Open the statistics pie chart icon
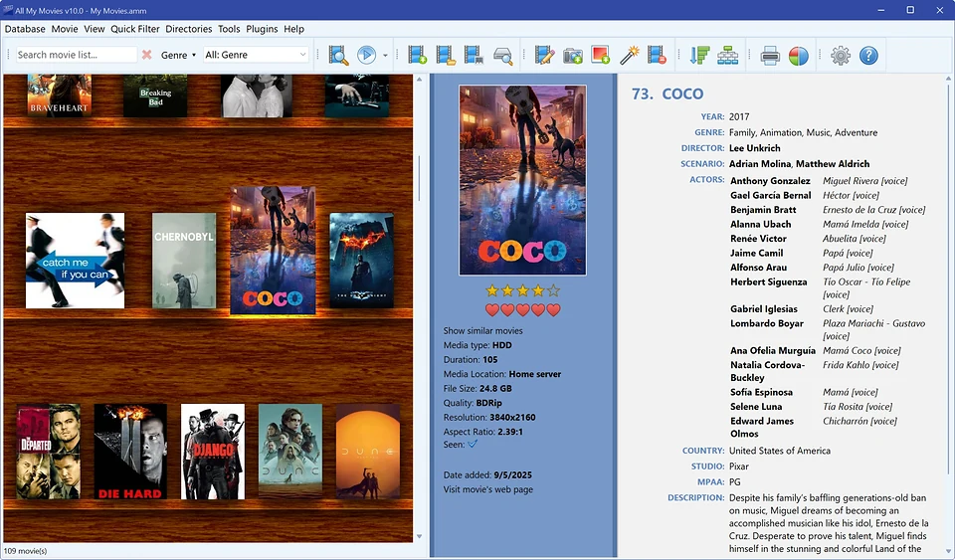 (x=799, y=56)
